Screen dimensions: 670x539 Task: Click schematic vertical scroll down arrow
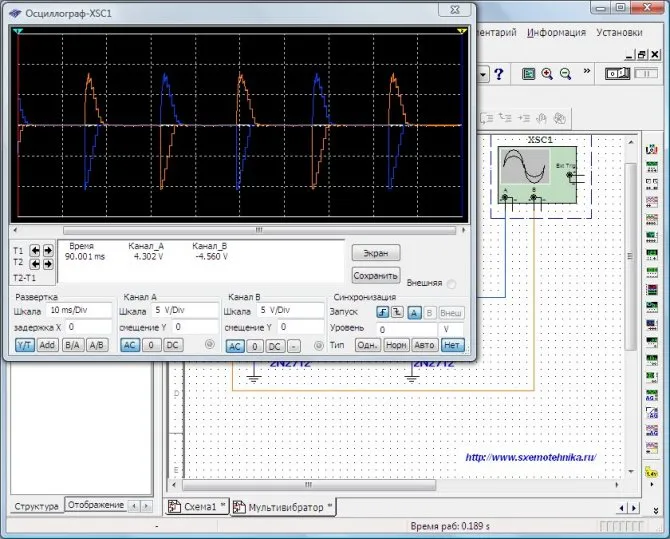632,471
